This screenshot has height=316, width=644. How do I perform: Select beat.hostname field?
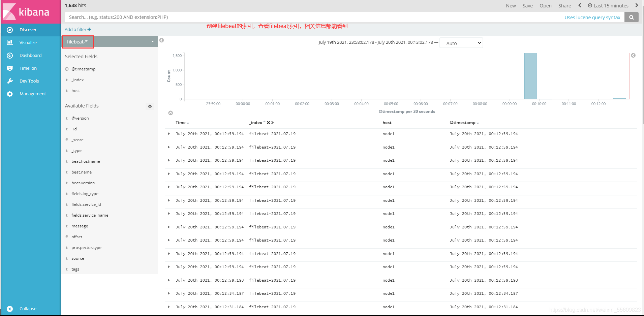(86, 161)
